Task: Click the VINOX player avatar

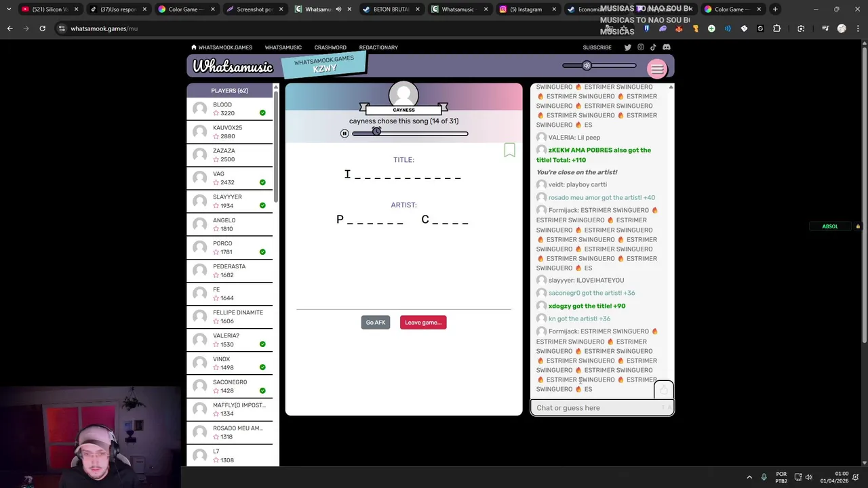Action: [199, 363]
